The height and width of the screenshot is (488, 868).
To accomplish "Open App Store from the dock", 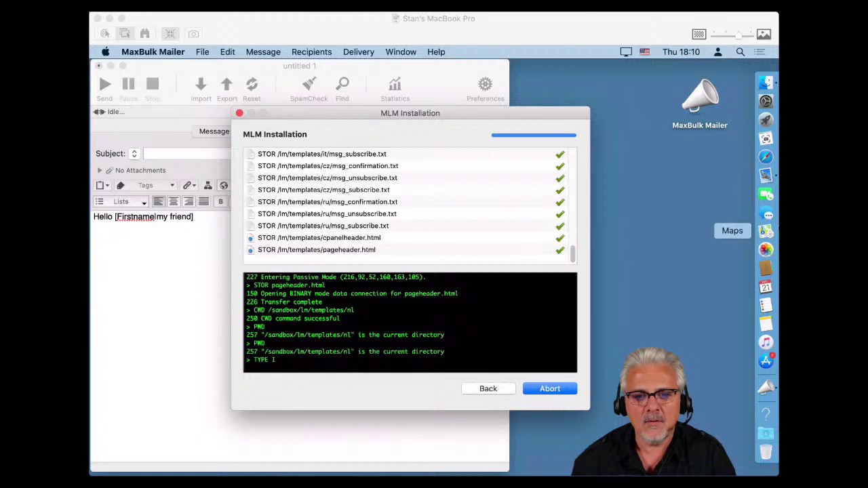I will (x=766, y=361).
